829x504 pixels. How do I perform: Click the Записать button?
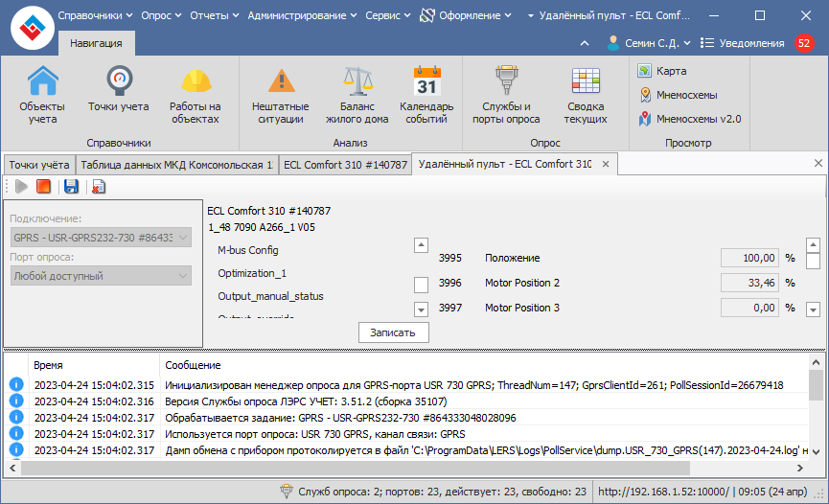393,332
